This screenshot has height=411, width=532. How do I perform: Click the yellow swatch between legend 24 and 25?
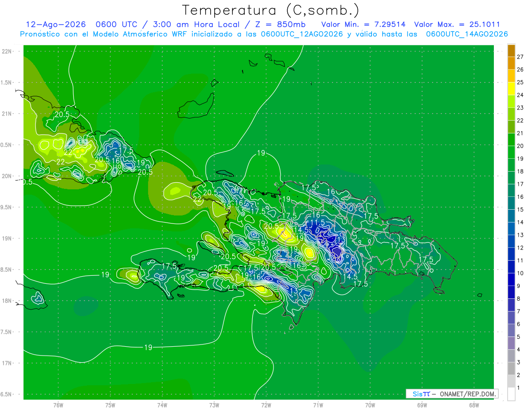point(511,89)
